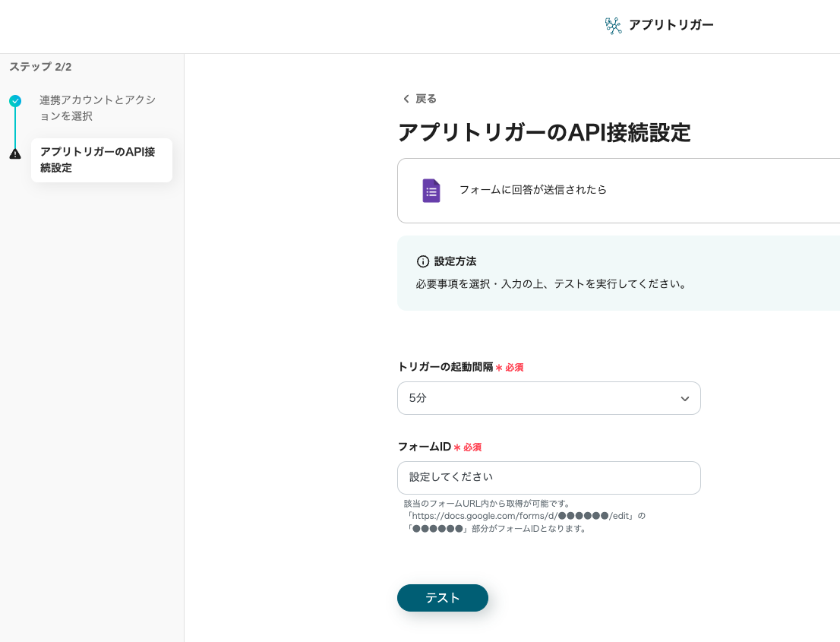Click the docs.google.com forms URL help text

pos(524,516)
